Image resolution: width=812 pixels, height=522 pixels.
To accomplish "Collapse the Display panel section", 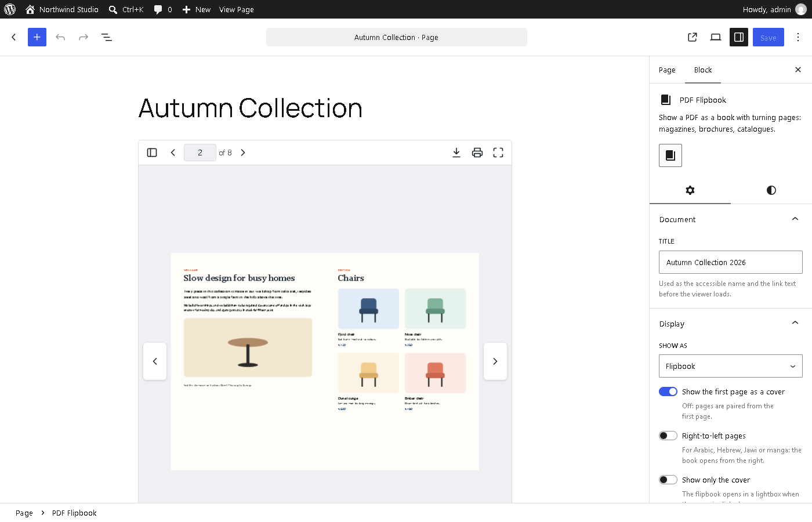I will [x=731, y=324].
